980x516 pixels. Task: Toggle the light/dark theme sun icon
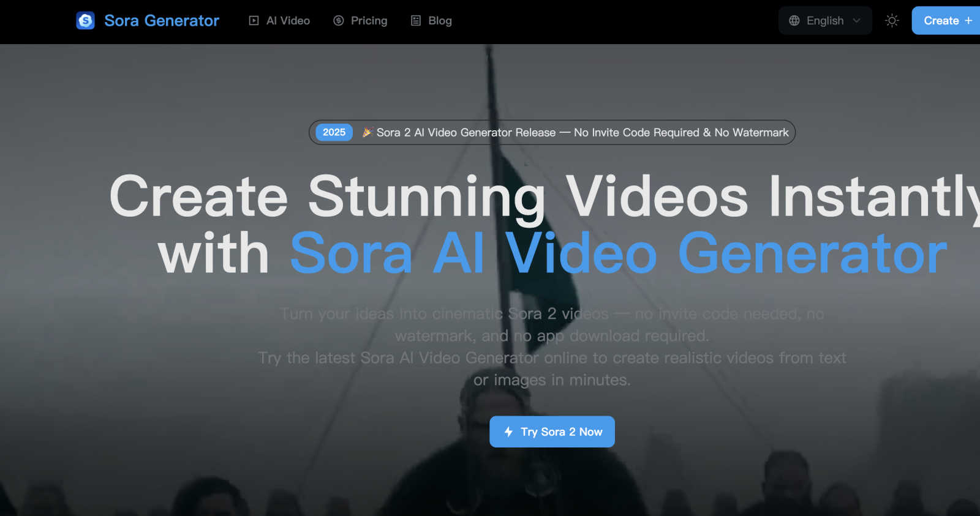(892, 21)
